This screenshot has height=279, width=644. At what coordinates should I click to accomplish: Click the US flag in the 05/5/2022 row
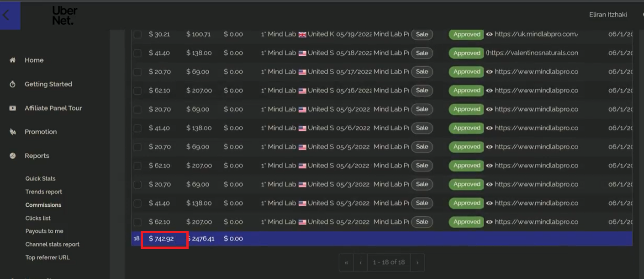pos(302,147)
